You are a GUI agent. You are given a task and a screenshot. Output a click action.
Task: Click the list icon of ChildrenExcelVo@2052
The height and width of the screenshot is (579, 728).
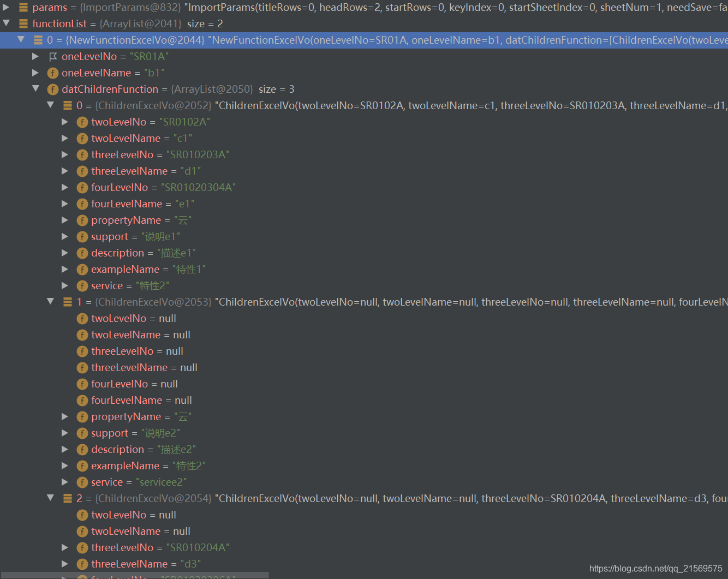[68, 106]
